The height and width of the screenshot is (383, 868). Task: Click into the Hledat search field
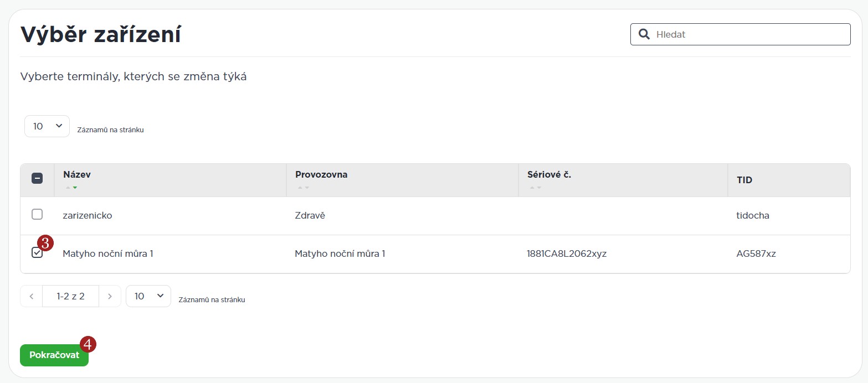point(748,34)
